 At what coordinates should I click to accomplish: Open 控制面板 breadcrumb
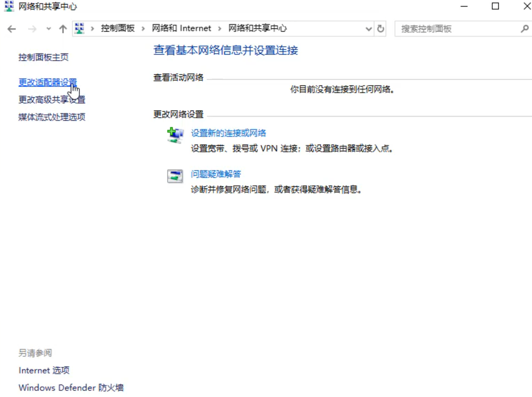pos(118,28)
